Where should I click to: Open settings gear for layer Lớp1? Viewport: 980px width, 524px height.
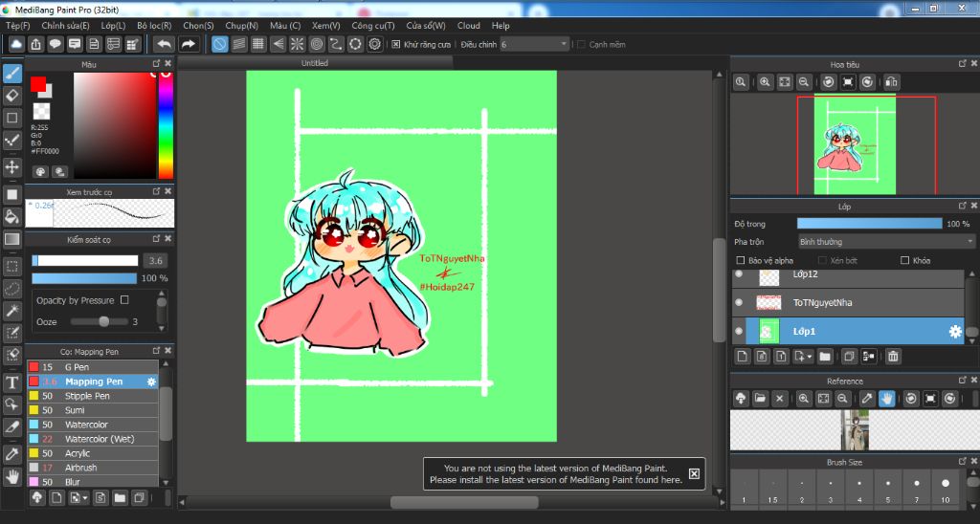pos(955,332)
